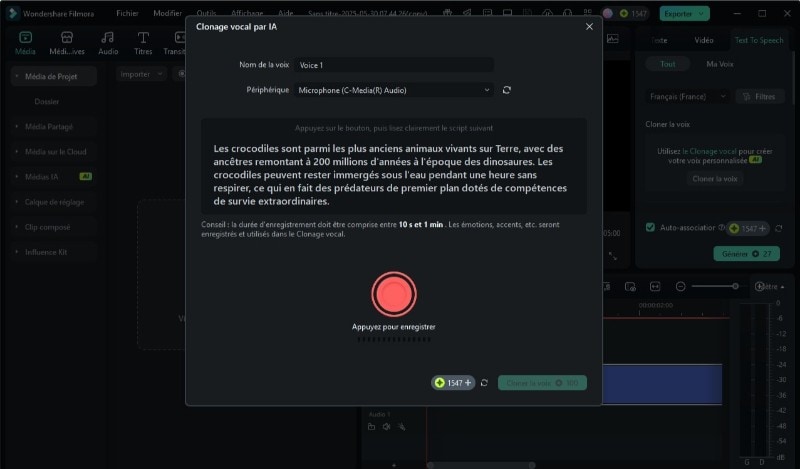
Task: Adjust the timeline zoom slider
Action: (716, 286)
